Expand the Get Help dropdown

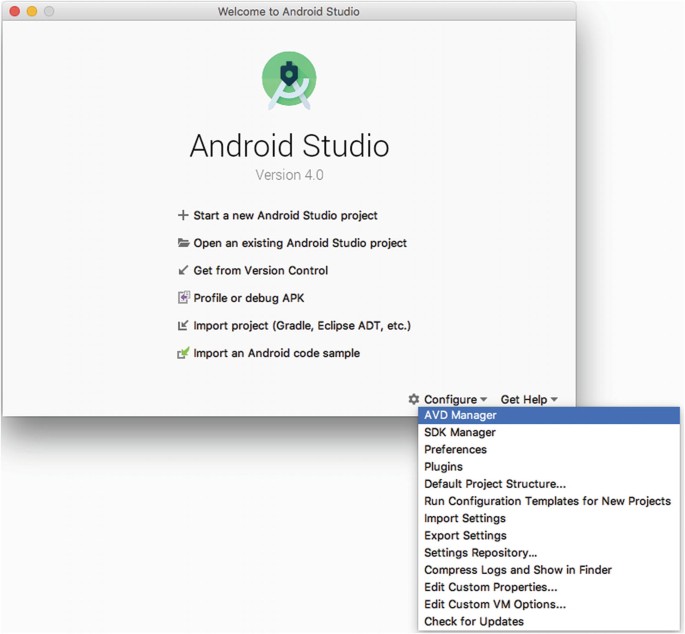click(x=529, y=399)
